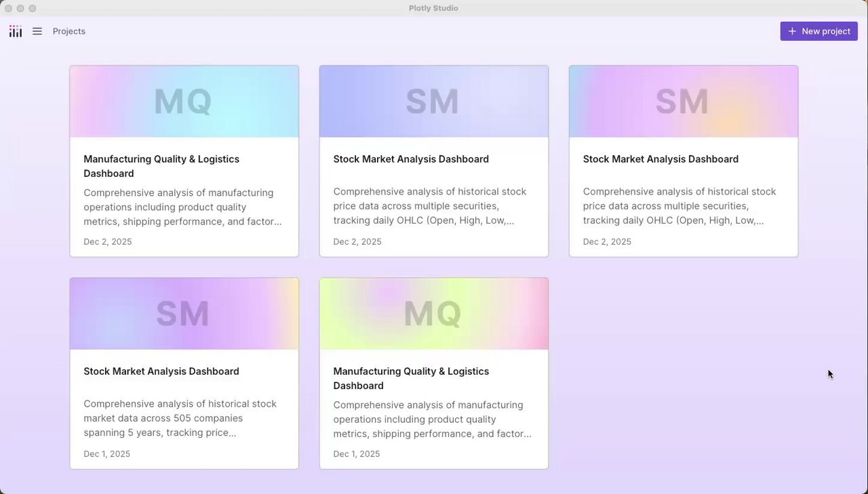Screen dimensions: 868x494
Task: Click the Plotly Studio window title text
Action: [433, 8]
